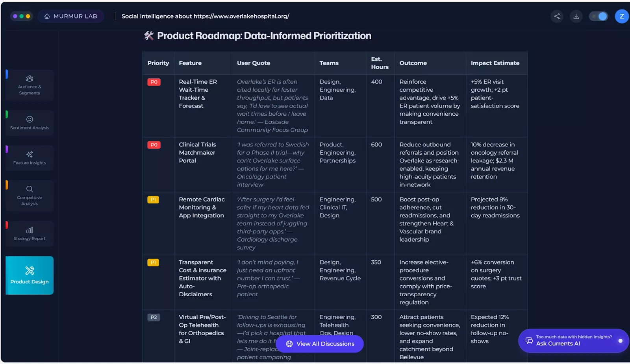Screen dimensions: 630x364
Task: Click the Est. Hours column header
Action: tap(380, 63)
